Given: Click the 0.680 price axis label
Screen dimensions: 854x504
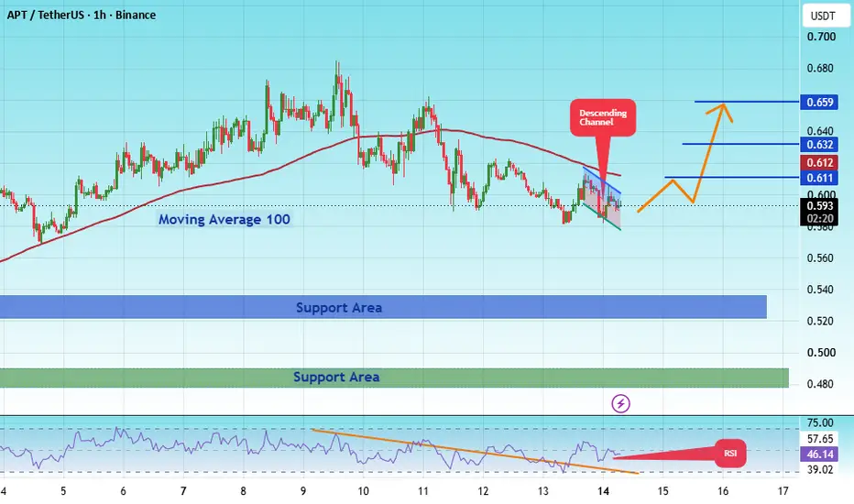Looking at the screenshot, I should 820,68.
